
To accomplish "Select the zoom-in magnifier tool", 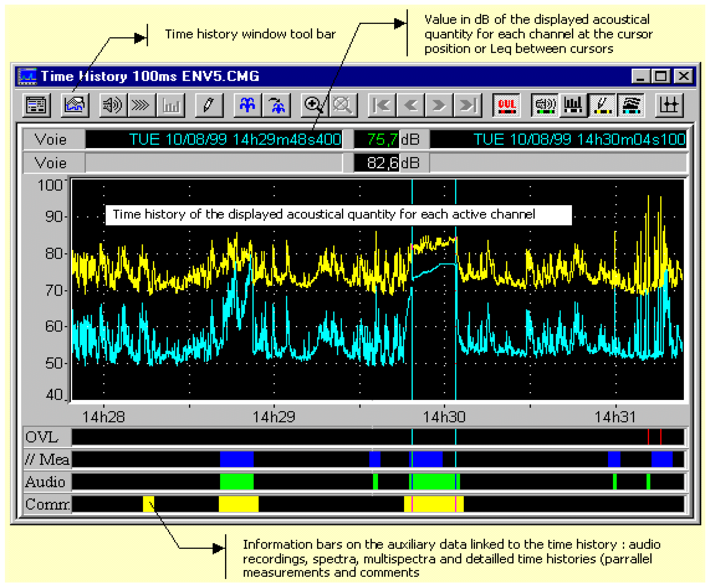I will tap(313, 105).
